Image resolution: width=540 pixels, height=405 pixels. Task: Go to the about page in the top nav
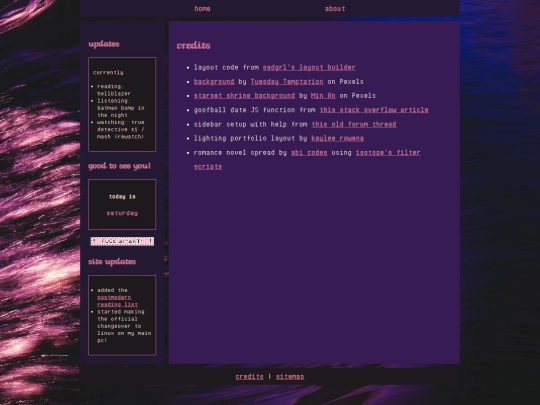335,9
